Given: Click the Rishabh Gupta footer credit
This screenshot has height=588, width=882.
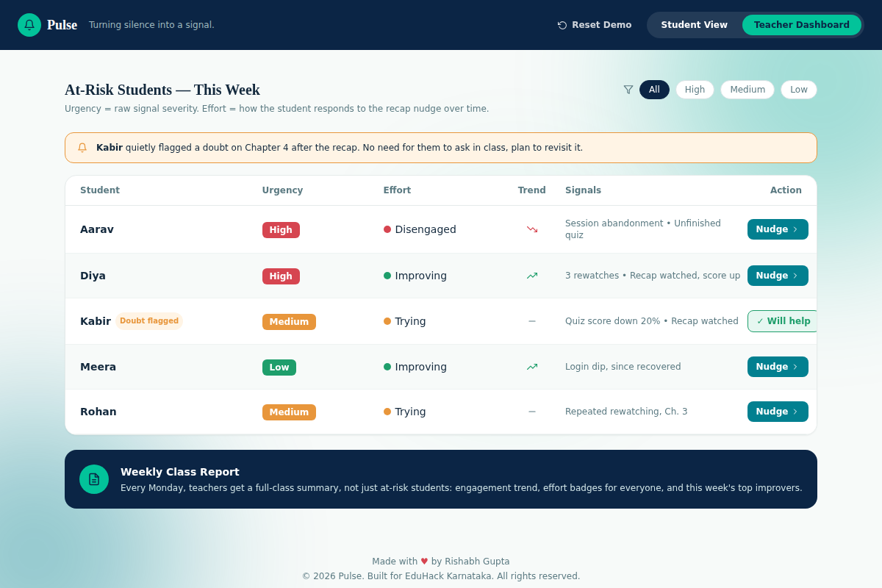Looking at the screenshot, I should pyautogui.click(x=477, y=562).
